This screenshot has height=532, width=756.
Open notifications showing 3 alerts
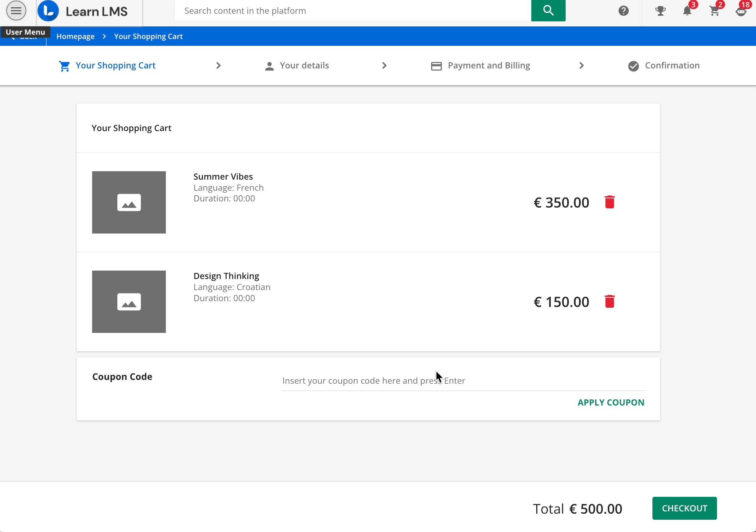pos(688,11)
